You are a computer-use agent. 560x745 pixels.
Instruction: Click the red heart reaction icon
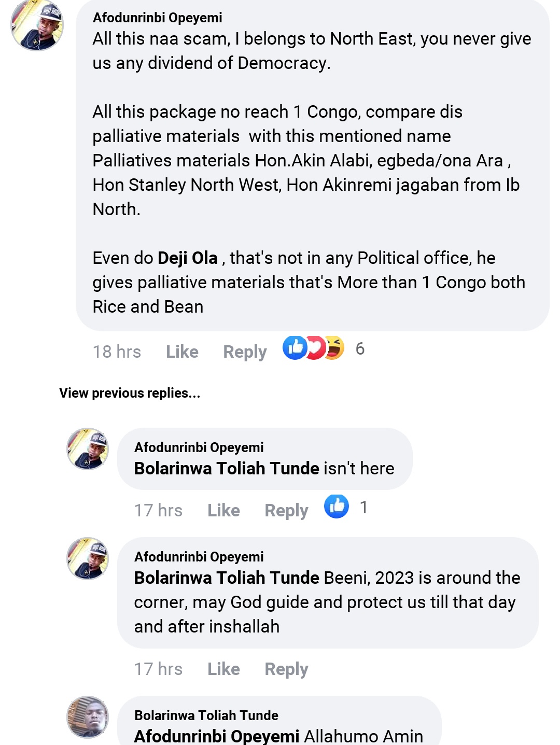pos(315,348)
